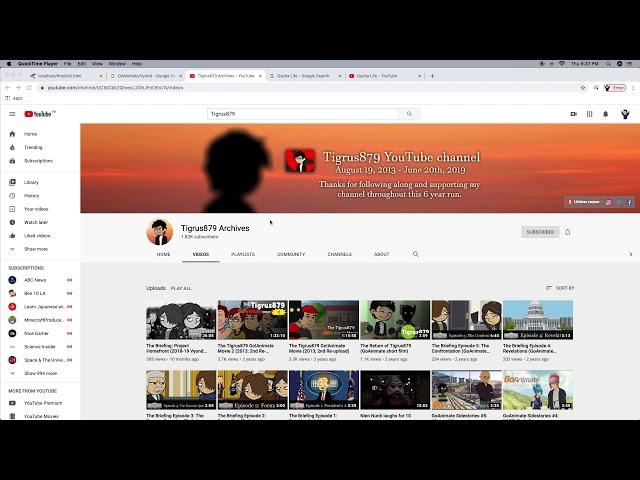Click the YouTube logo

(40, 114)
